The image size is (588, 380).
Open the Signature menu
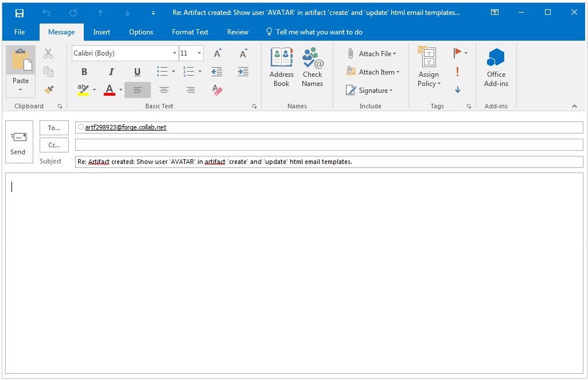pyautogui.click(x=369, y=91)
